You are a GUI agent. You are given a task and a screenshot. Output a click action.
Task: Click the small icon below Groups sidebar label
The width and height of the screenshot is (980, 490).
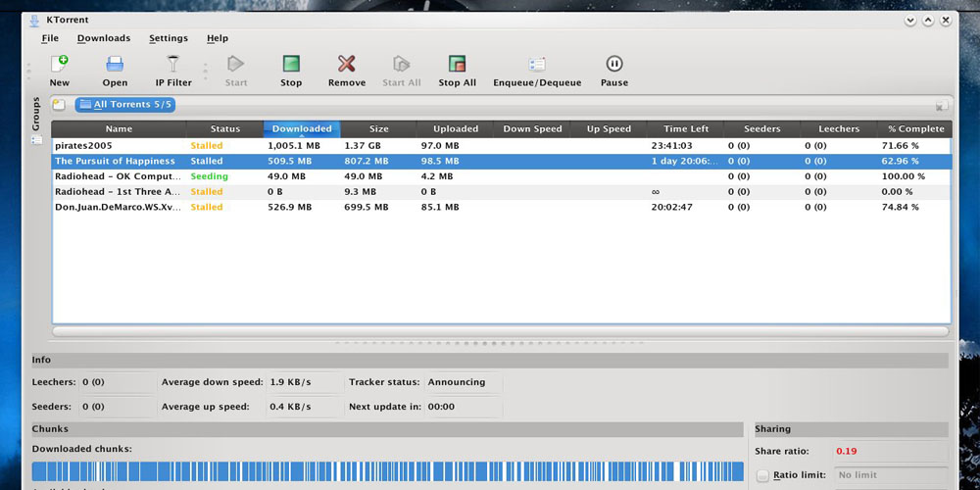coord(36,140)
